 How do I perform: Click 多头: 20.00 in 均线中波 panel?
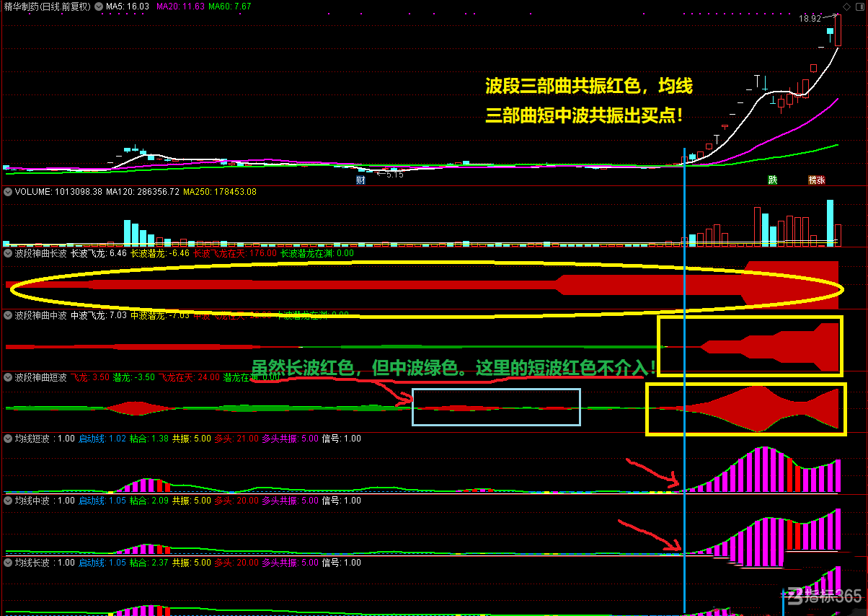click(x=236, y=501)
